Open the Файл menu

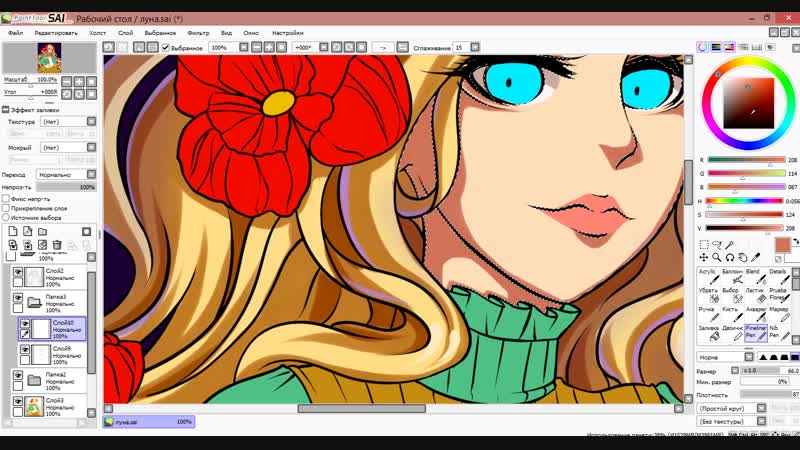point(15,33)
